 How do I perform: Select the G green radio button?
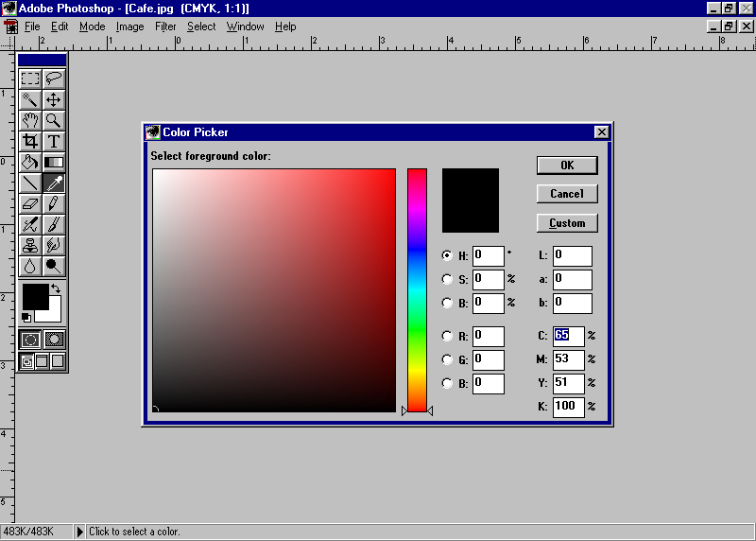click(447, 359)
